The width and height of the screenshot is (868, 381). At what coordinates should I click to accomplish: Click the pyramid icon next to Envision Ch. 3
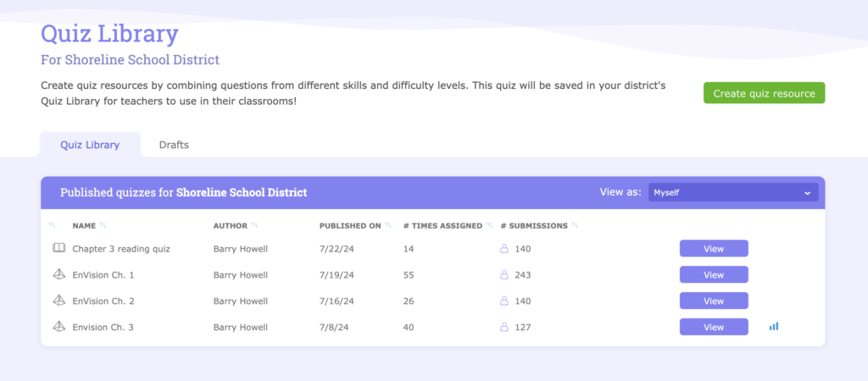click(58, 326)
